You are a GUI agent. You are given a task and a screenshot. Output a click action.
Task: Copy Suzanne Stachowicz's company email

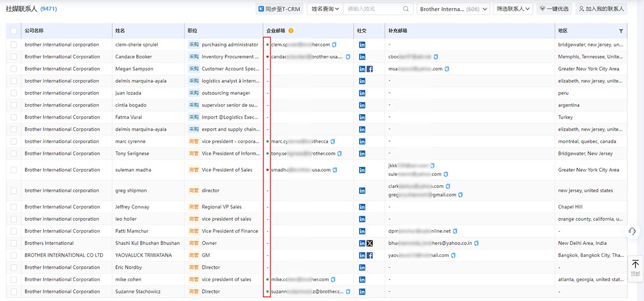(x=348, y=292)
